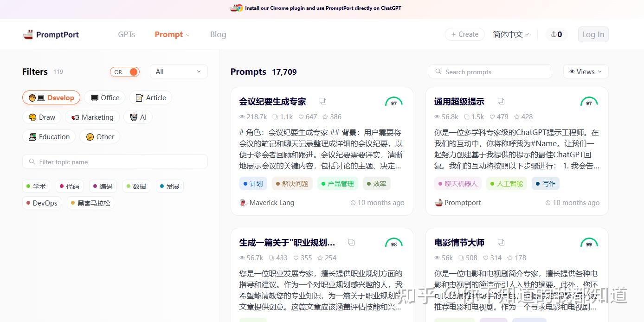This screenshot has height=322, width=644.
Task: Open the Blog menu item
Action: click(218, 34)
